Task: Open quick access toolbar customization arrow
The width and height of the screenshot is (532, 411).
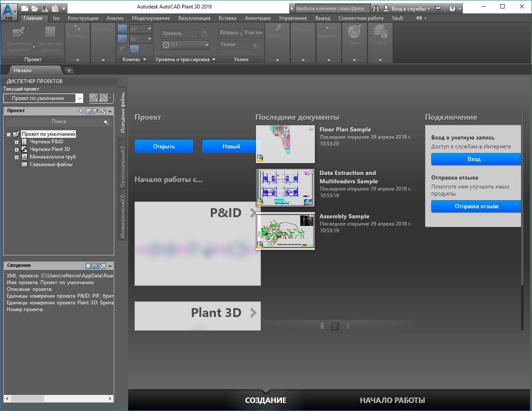Action: [64, 8]
